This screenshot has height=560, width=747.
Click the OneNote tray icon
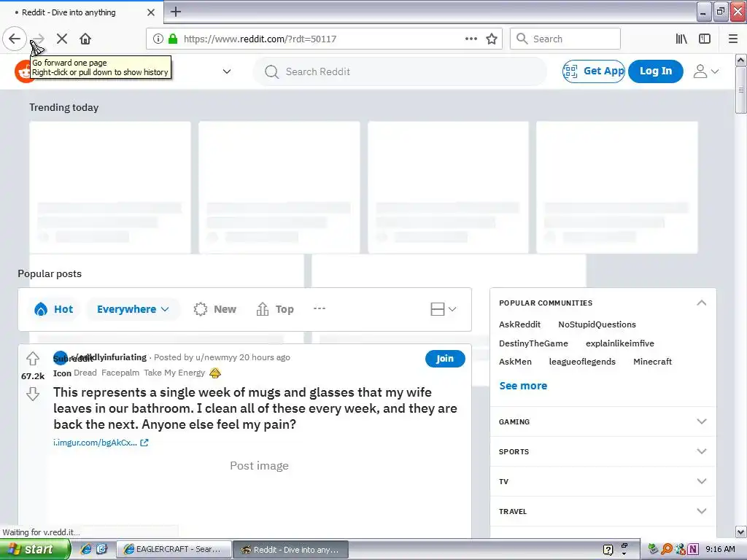(x=693, y=550)
